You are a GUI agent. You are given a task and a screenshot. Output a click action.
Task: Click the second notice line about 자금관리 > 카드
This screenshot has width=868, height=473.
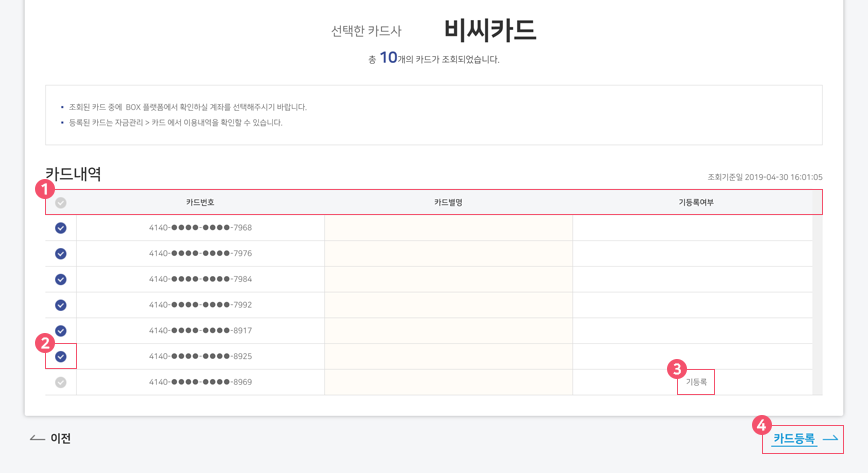175,122
